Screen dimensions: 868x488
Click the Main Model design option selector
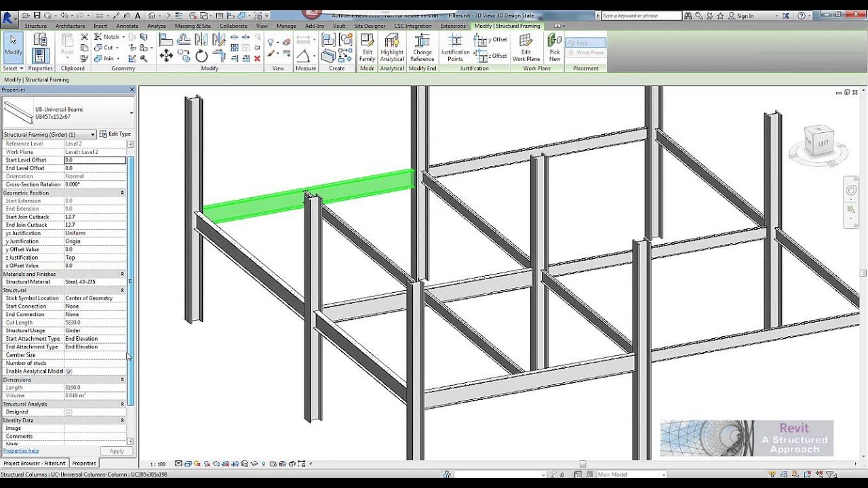click(x=631, y=474)
